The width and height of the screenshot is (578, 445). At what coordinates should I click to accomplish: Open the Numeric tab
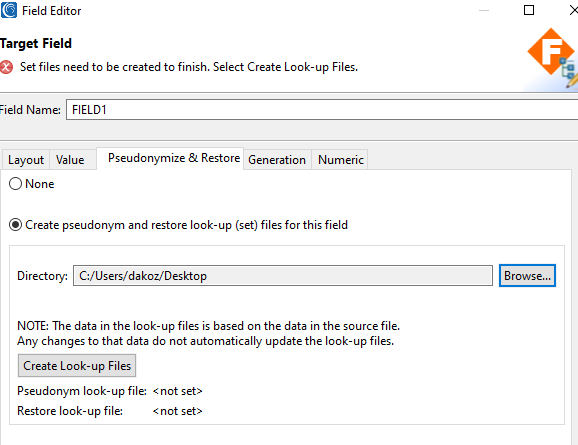pyautogui.click(x=341, y=160)
